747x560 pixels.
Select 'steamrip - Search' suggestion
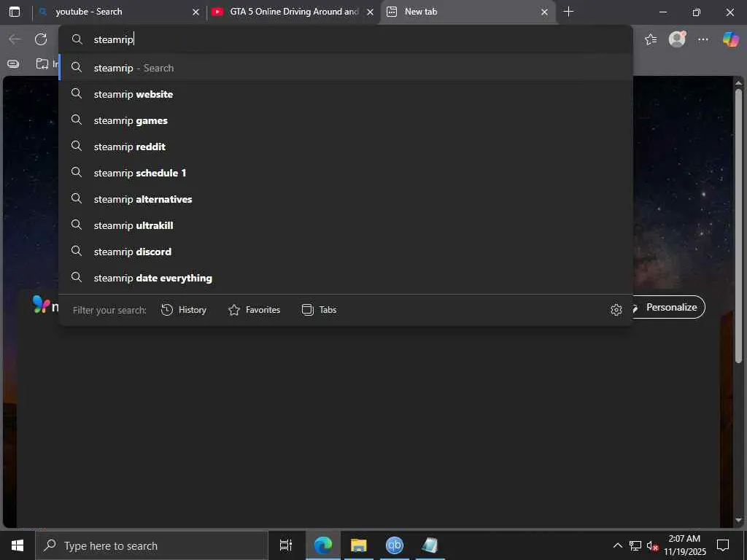345,68
